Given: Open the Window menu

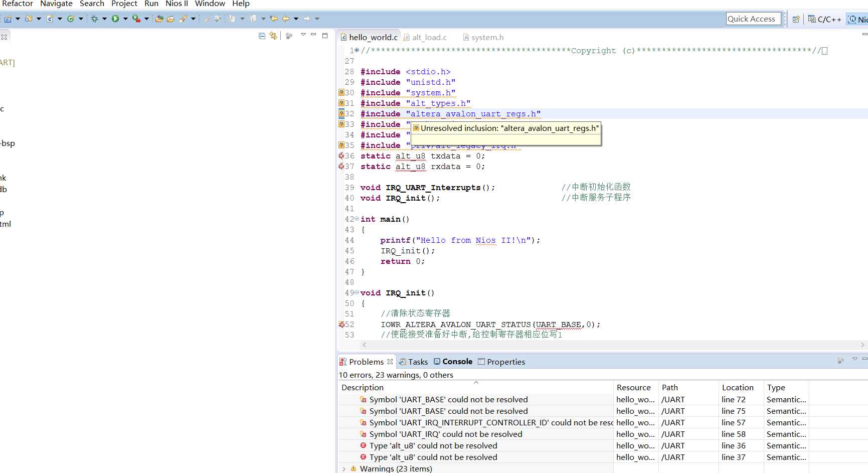Looking at the screenshot, I should [210, 4].
